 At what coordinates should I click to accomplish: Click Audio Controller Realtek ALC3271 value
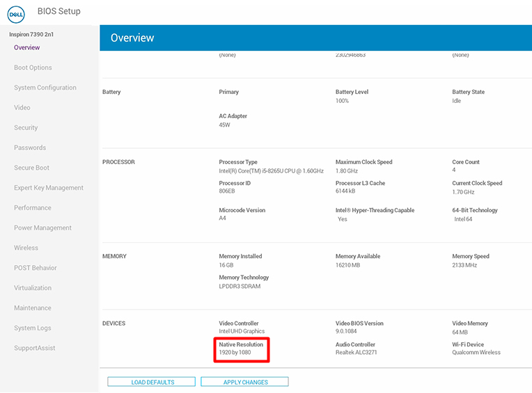(x=357, y=353)
